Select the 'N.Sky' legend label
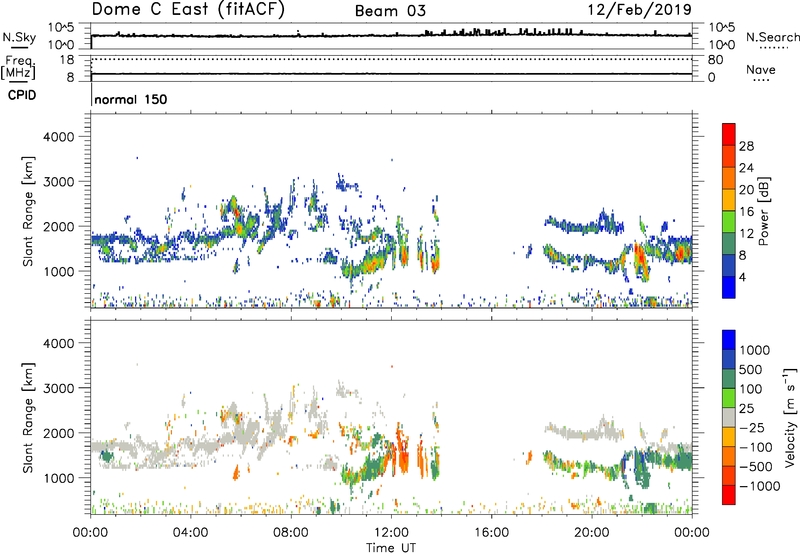The image size is (800, 554). point(19,37)
